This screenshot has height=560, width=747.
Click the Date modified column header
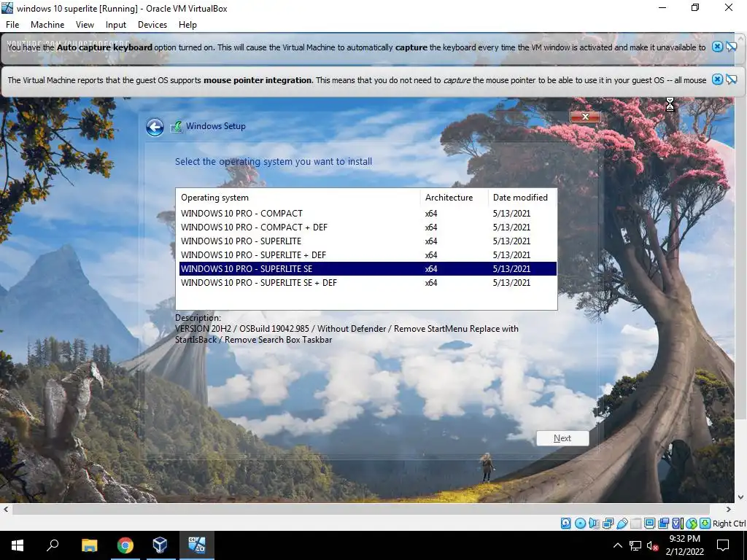[522, 197]
